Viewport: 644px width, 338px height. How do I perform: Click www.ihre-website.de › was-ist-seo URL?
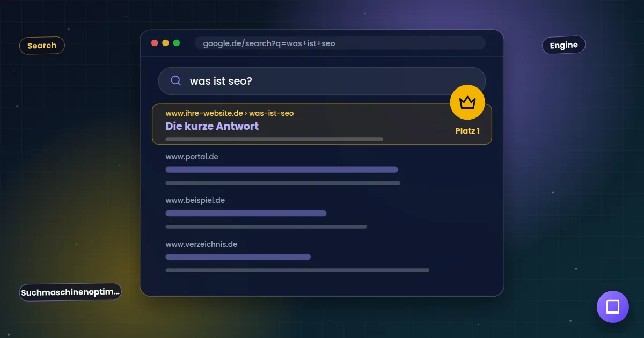click(x=230, y=113)
